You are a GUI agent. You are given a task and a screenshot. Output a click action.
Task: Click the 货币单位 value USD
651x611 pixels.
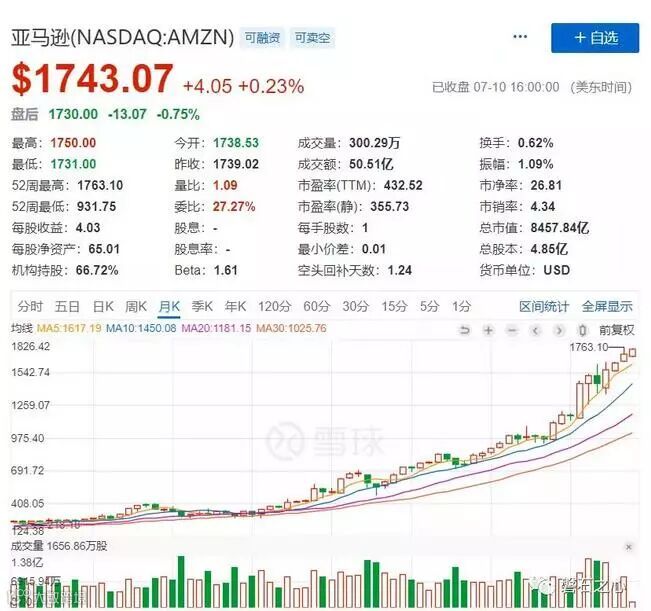click(x=557, y=270)
